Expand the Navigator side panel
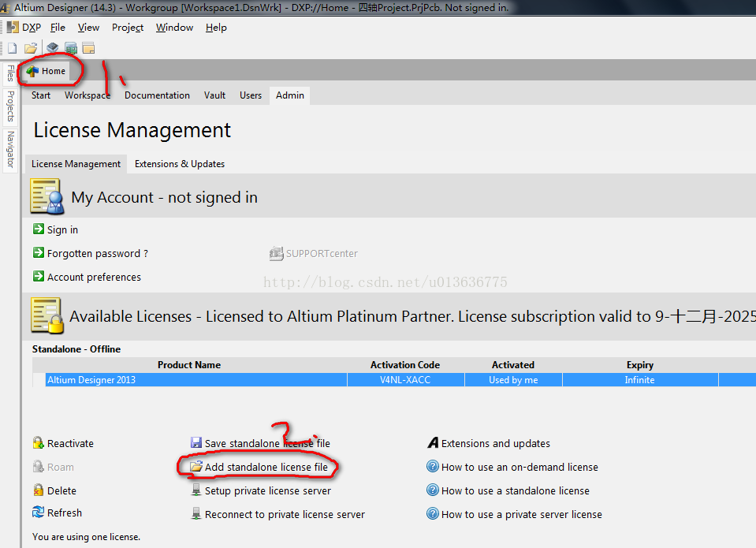The width and height of the screenshot is (756, 548). (10, 149)
